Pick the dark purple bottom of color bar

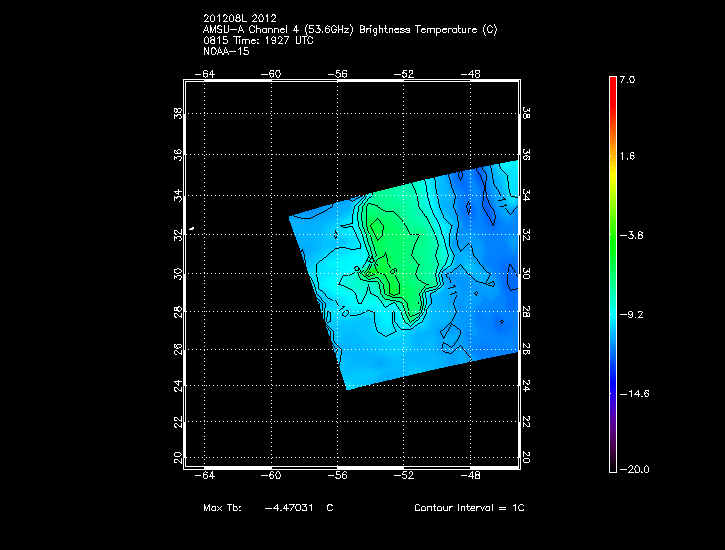click(612, 462)
